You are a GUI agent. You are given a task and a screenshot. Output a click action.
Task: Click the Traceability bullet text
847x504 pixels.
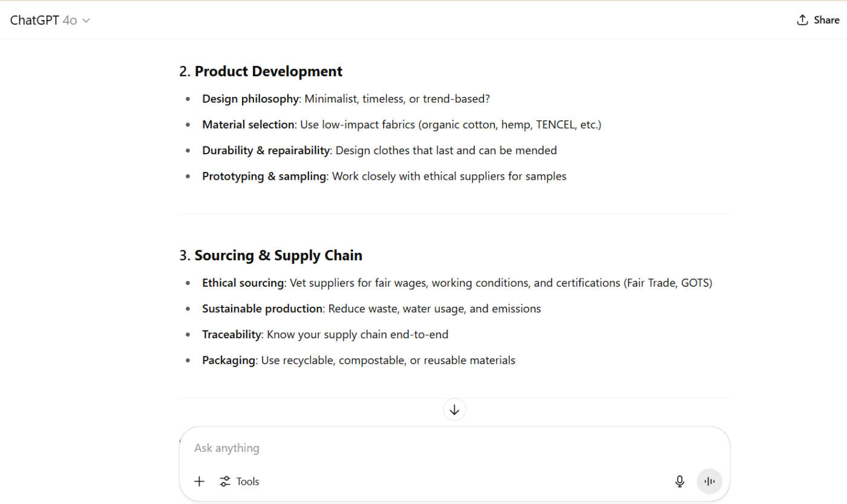pyautogui.click(x=232, y=334)
